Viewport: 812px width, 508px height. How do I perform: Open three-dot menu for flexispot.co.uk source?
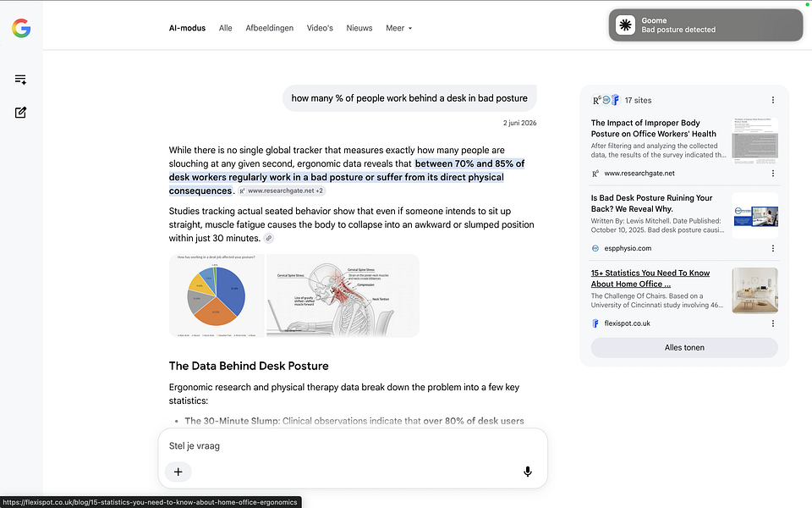(772, 323)
